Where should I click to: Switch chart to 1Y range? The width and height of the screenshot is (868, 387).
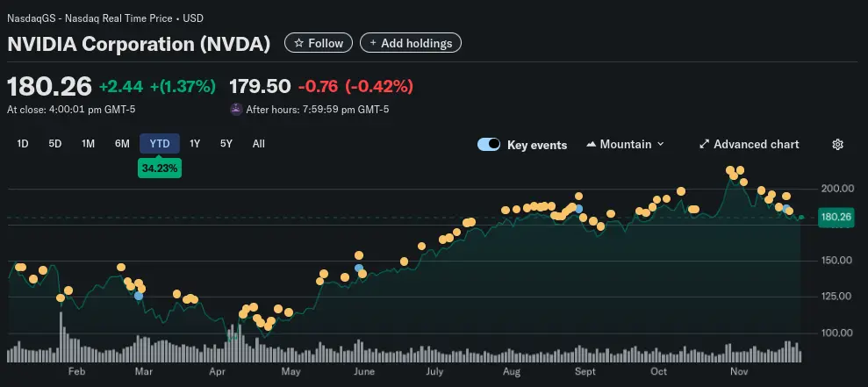tap(195, 144)
